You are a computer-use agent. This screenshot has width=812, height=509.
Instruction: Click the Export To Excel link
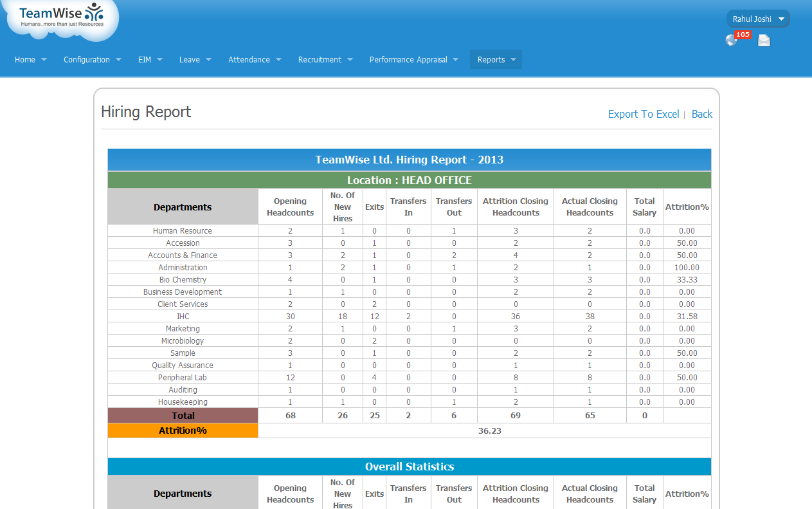tap(643, 114)
